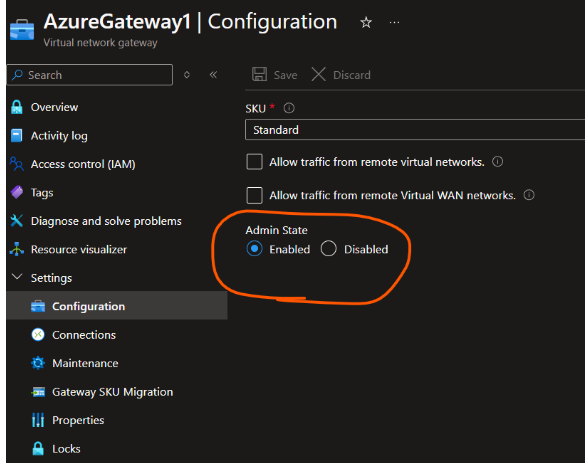
Task: Click the Connections circular icon
Action: (x=38, y=335)
